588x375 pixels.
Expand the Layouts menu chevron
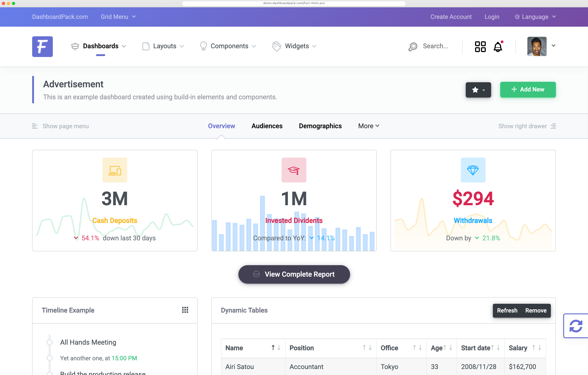182,46
